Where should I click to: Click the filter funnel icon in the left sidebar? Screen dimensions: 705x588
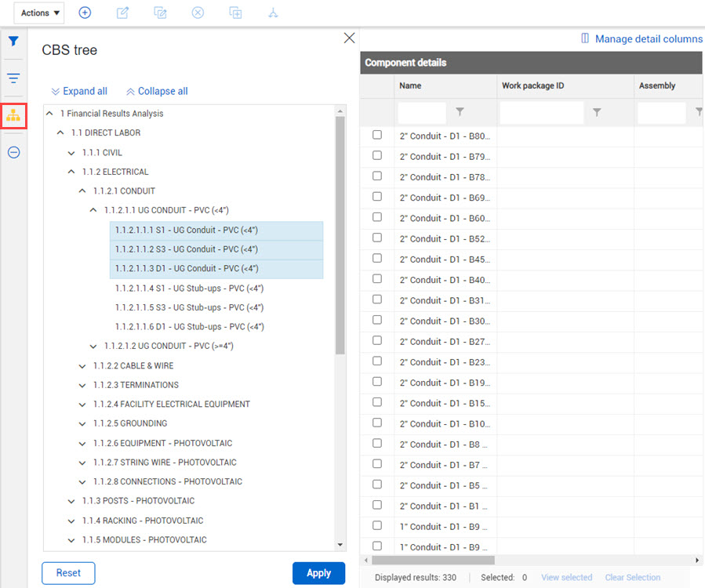pyautogui.click(x=13, y=42)
